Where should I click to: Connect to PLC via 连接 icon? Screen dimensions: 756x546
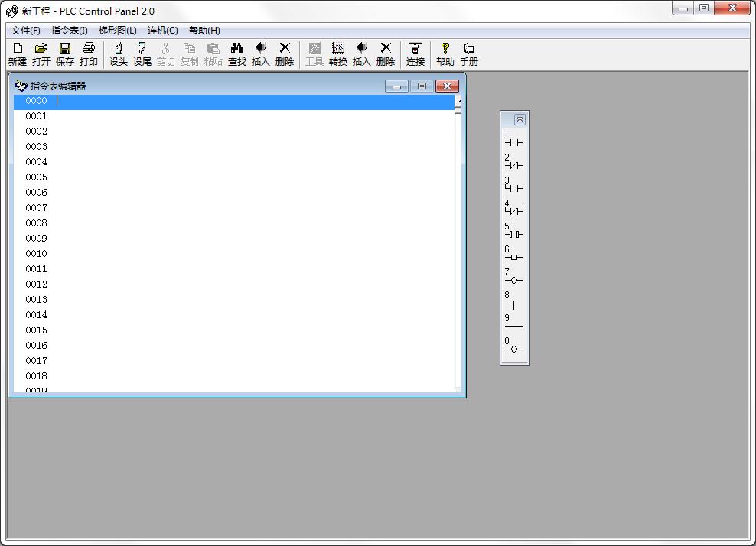(x=415, y=54)
